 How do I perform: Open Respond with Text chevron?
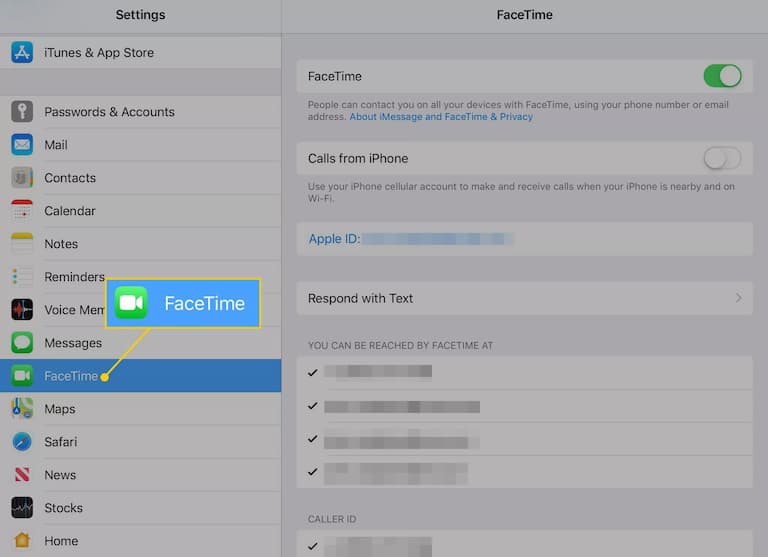738,298
